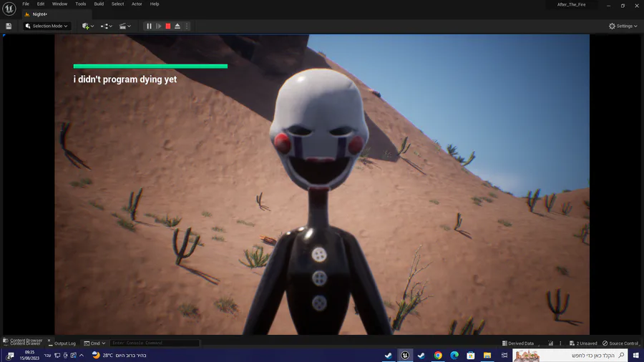Open the 28°C weather widget
The height and width of the screenshot is (362, 644).
pyautogui.click(x=119, y=356)
